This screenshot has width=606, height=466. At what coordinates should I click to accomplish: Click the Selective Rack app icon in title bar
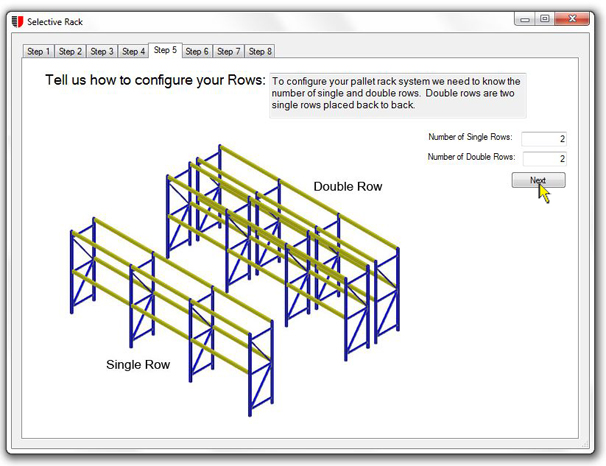(x=17, y=22)
